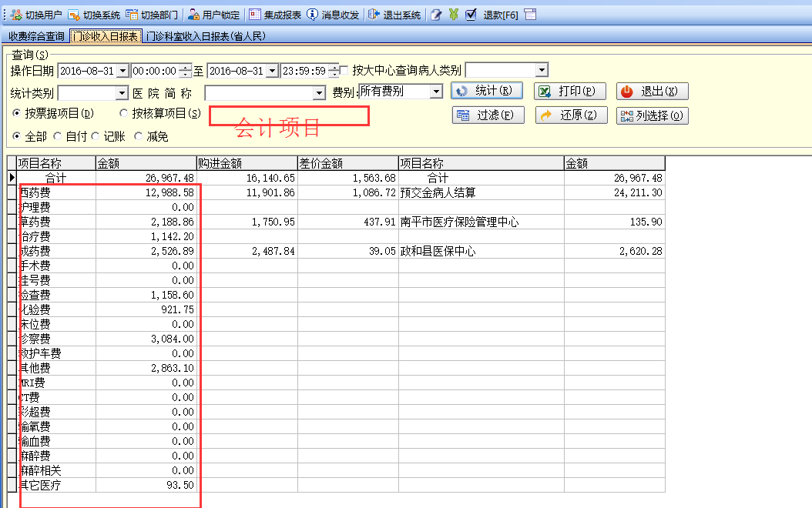The height and width of the screenshot is (508, 812).
Task: Expand the 病人类别 dropdown
Action: pyautogui.click(x=542, y=69)
